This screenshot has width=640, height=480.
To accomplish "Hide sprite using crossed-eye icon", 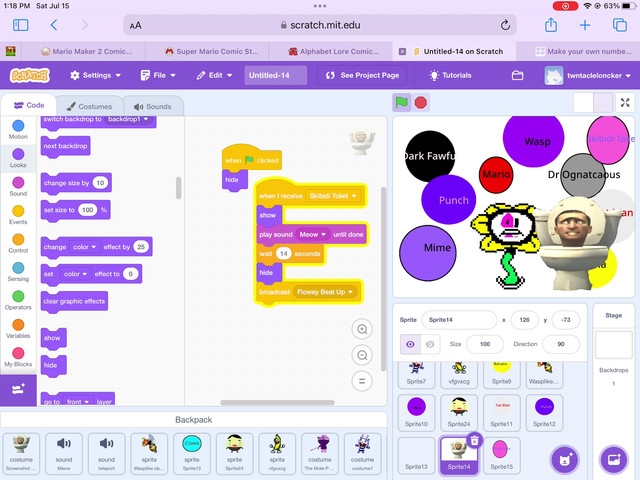I will [x=430, y=344].
